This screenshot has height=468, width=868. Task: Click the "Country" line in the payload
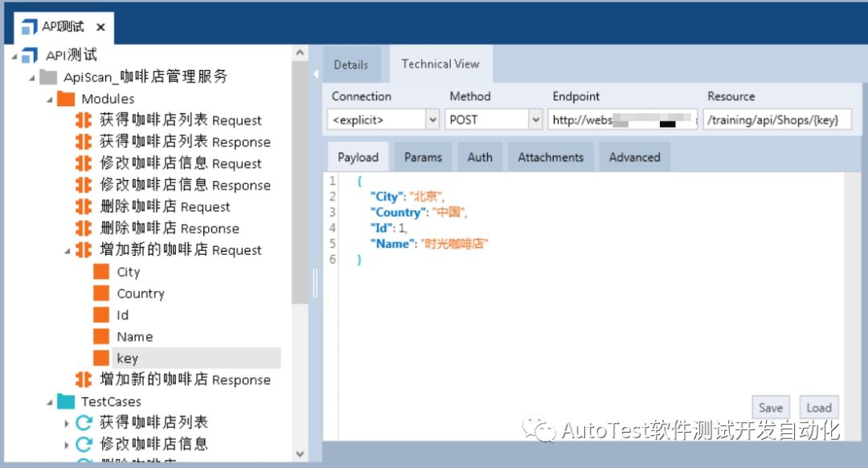[x=419, y=212]
